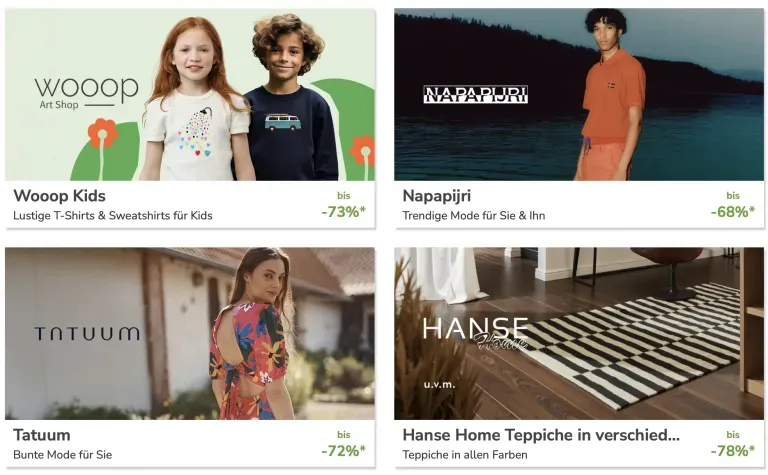Open the Wooop Kids title link

tap(59, 196)
